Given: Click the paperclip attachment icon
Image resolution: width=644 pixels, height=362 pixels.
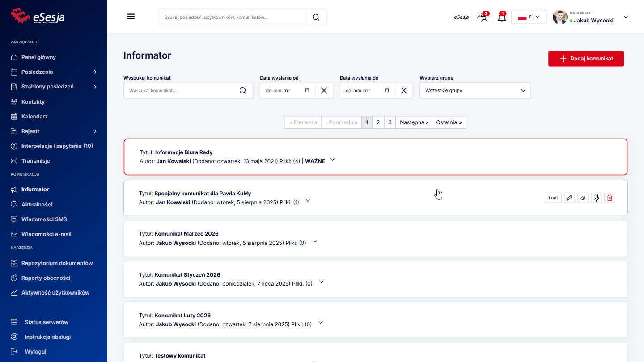Looking at the screenshot, I should tap(583, 198).
